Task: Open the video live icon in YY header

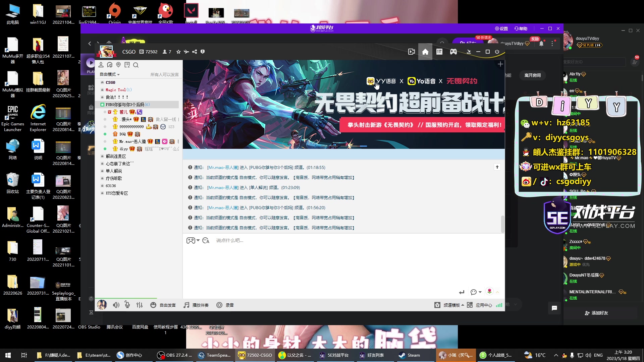Action: point(412,52)
